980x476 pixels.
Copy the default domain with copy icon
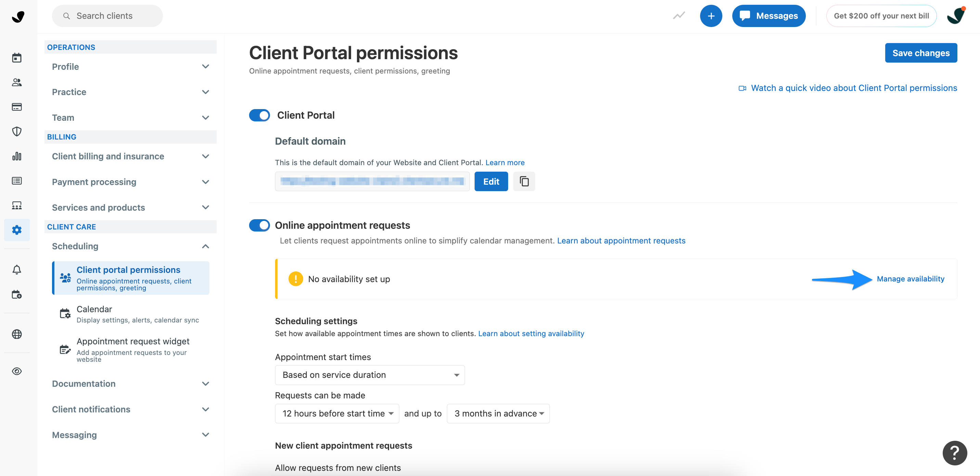coord(524,181)
